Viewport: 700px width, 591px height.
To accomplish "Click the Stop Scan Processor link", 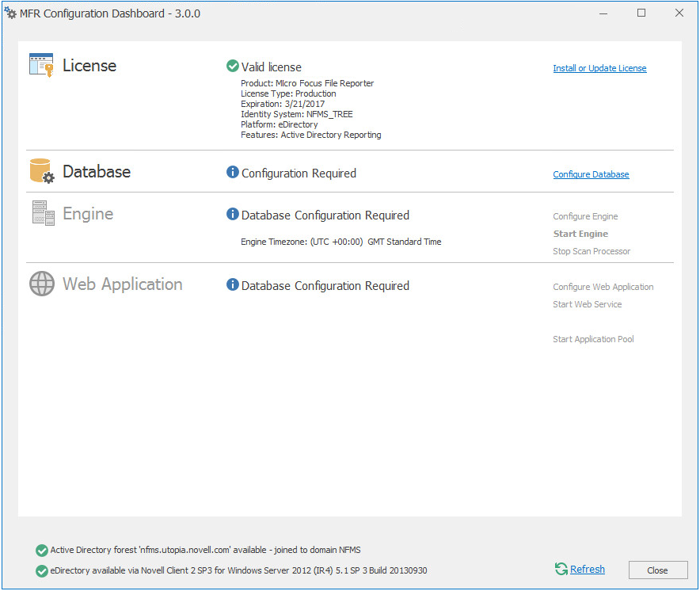I will tap(592, 251).
